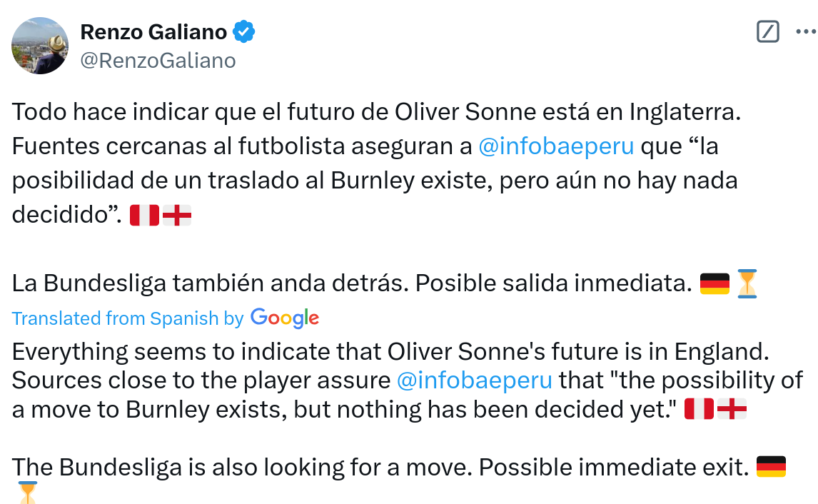Open @infobaeperu mention in English translation
Viewport: 818px width, 504px height.
[474, 380]
